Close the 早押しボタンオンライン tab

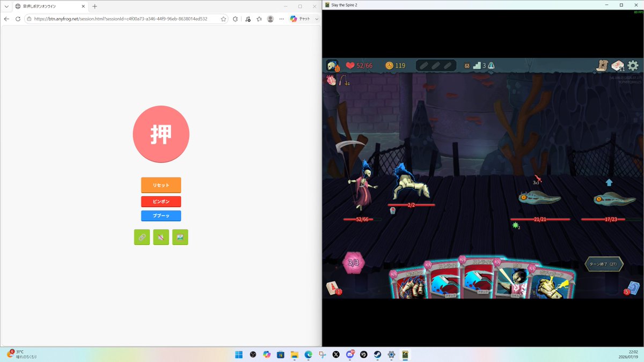click(82, 6)
